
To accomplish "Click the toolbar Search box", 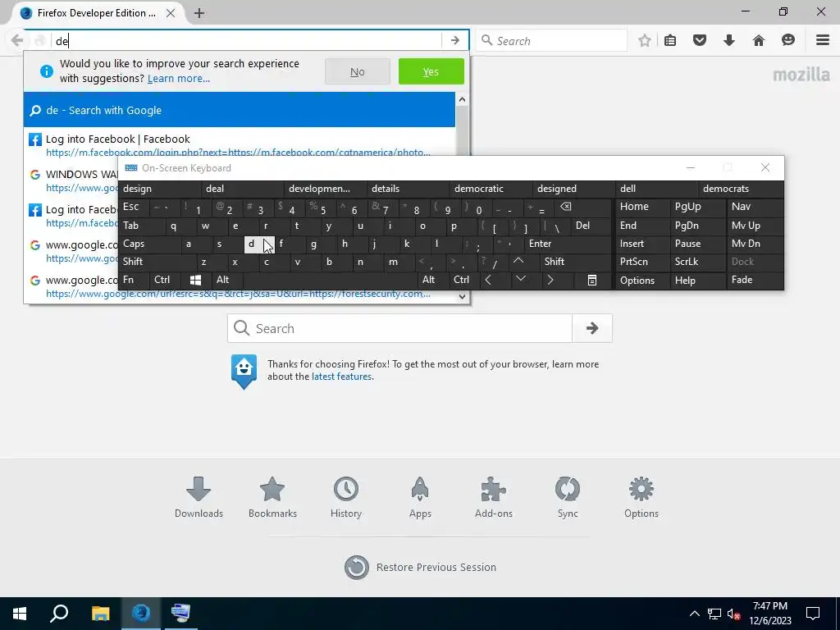I will (x=552, y=41).
